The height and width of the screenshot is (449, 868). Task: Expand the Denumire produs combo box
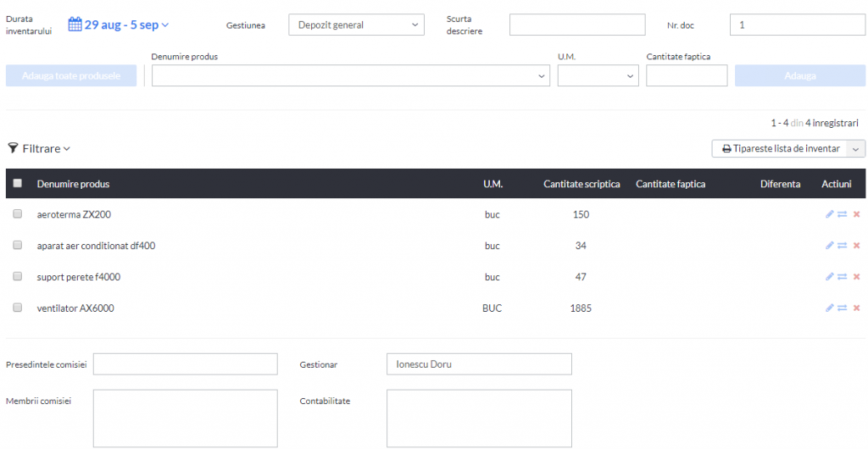[350, 75]
